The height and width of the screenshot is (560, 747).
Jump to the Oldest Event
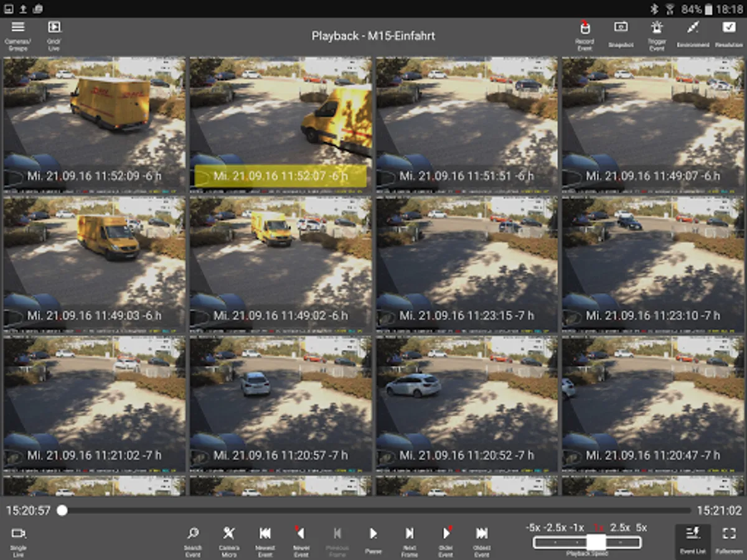(x=482, y=540)
